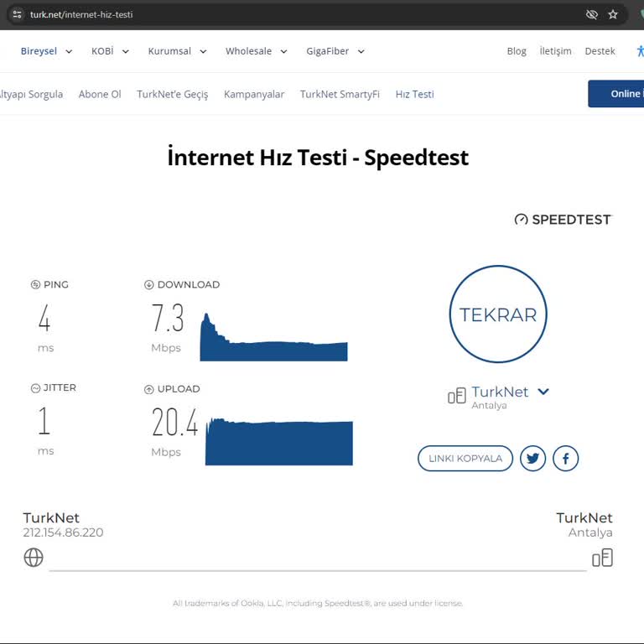Viewport: 644px width, 644px height.
Task: Click the server icon under Antalya
Action: pos(603,558)
